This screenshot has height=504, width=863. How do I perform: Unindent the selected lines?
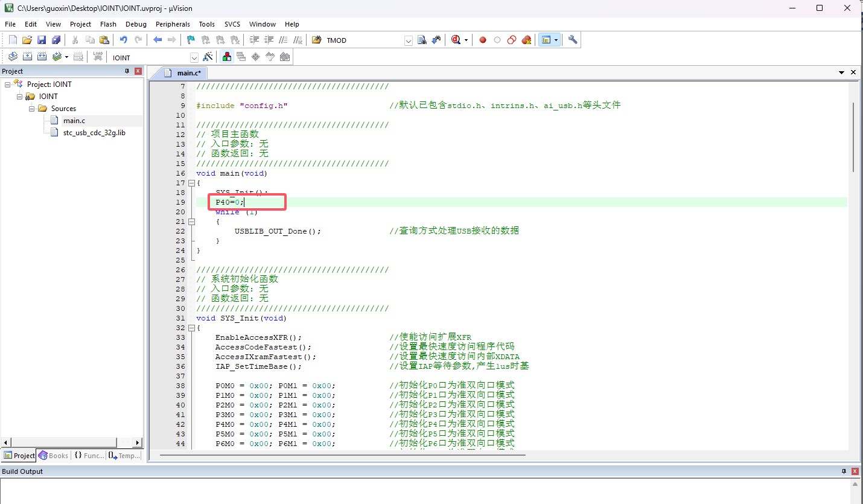[x=269, y=40]
